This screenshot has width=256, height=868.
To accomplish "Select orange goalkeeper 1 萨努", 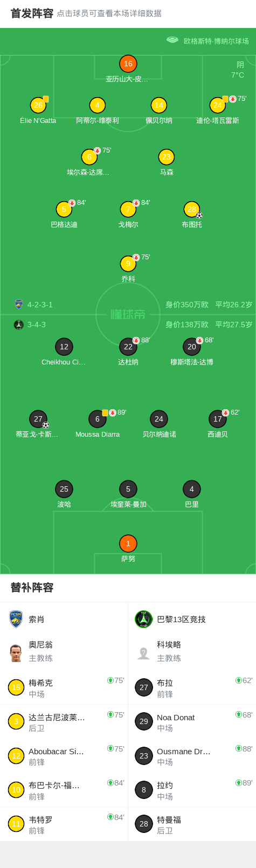I will [x=128, y=543].
